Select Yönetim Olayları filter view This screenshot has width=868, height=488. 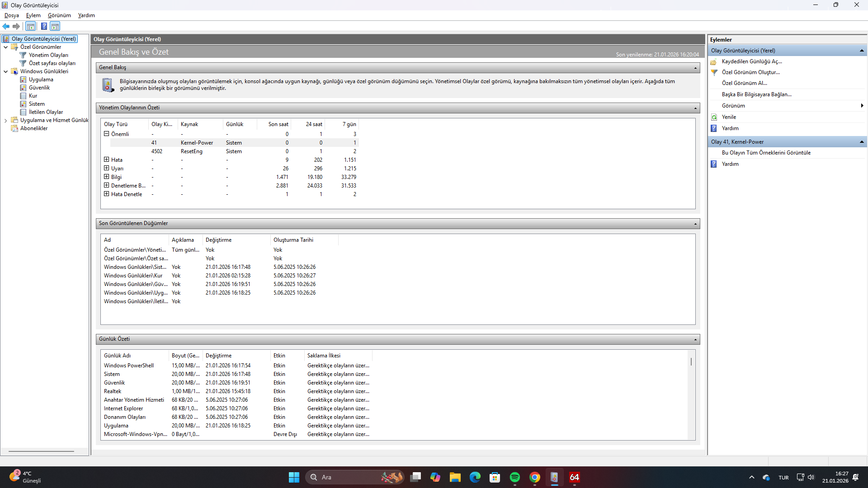[48, 55]
